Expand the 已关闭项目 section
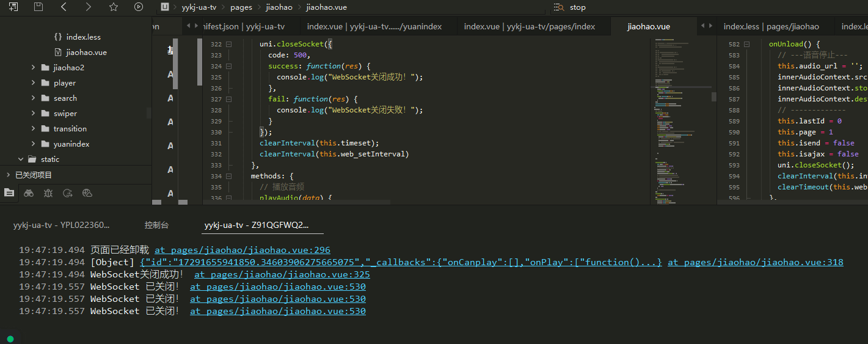This screenshot has width=868, height=344. click(9, 175)
